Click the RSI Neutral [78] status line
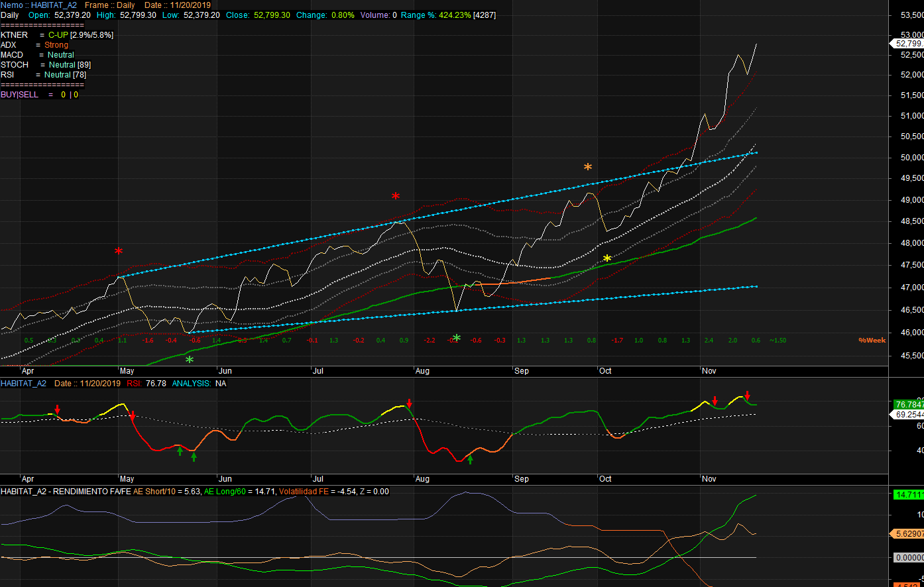Screen dimensions: 924x587 pos(43,74)
